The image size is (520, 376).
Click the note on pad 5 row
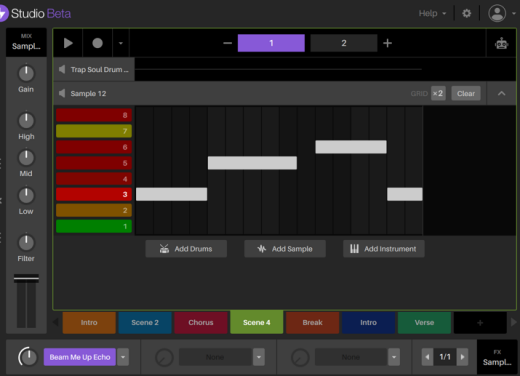pos(252,163)
